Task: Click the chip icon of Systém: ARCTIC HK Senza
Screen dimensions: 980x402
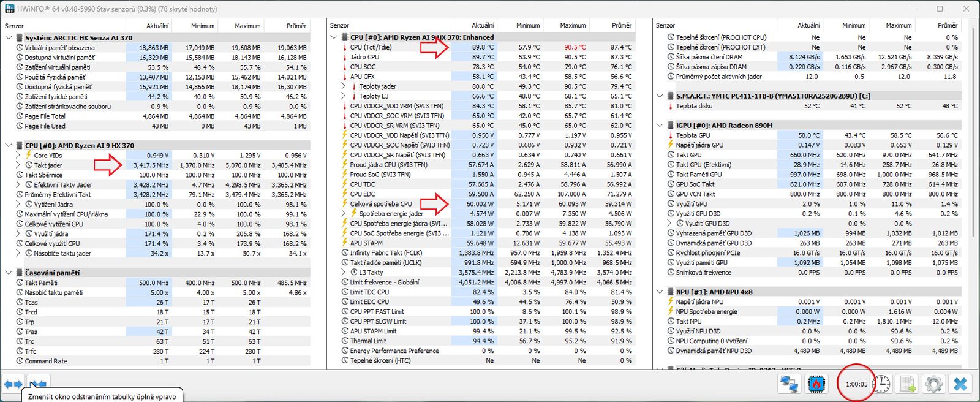Action: tap(20, 38)
